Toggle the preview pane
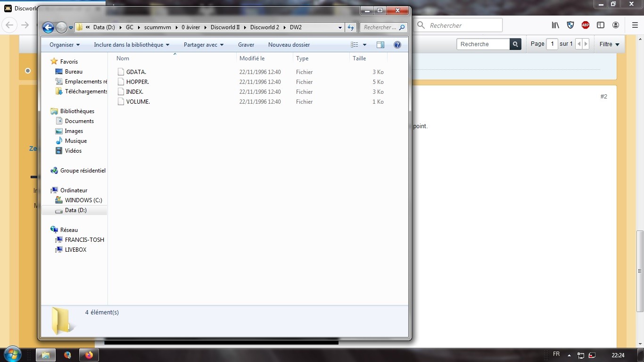This screenshot has height=362, width=644. [380, 45]
